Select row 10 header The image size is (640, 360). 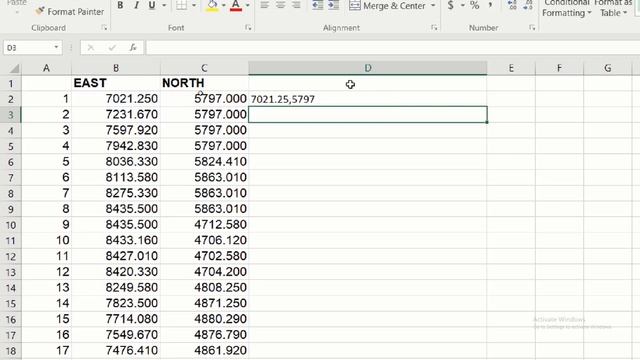tap(11, 225)
